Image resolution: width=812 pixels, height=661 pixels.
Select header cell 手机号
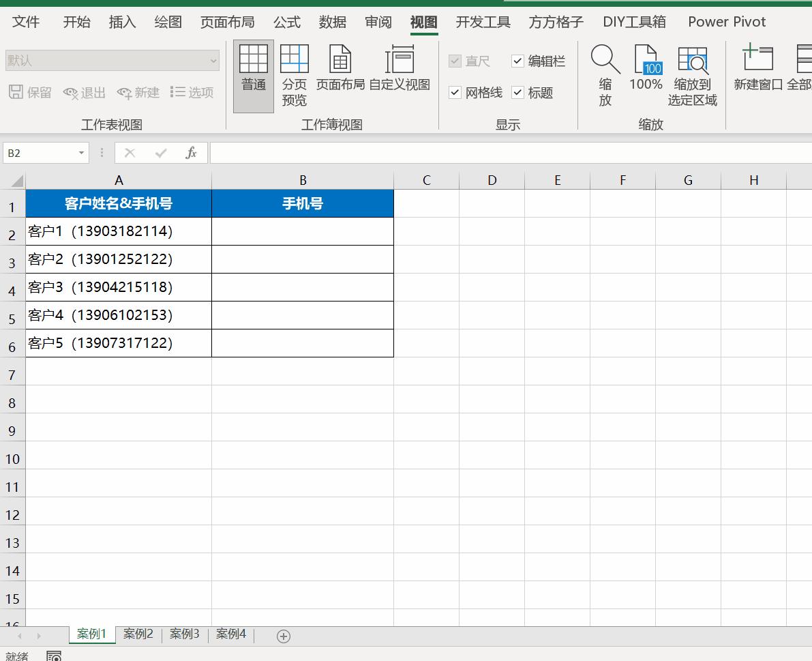pos(303,203)
